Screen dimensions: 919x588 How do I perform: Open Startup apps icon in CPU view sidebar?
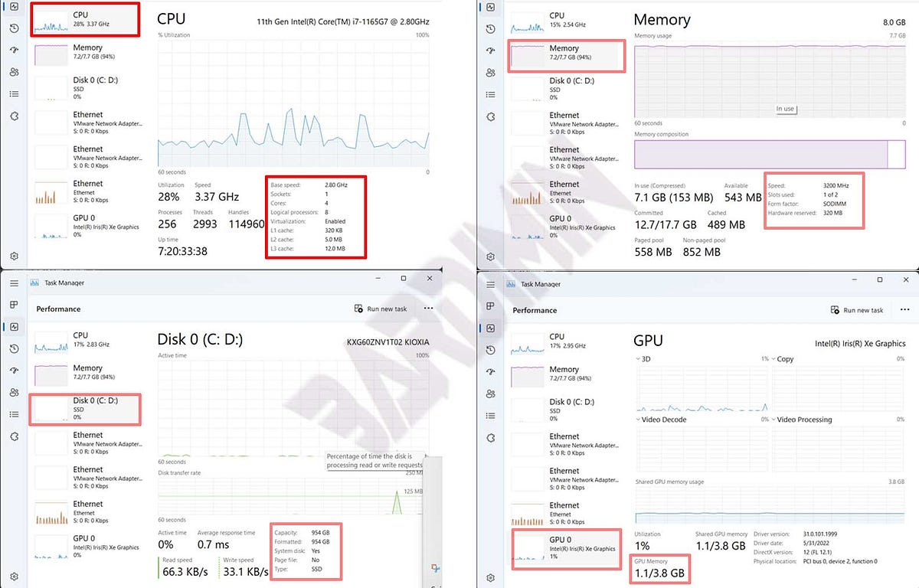point(14,50)
